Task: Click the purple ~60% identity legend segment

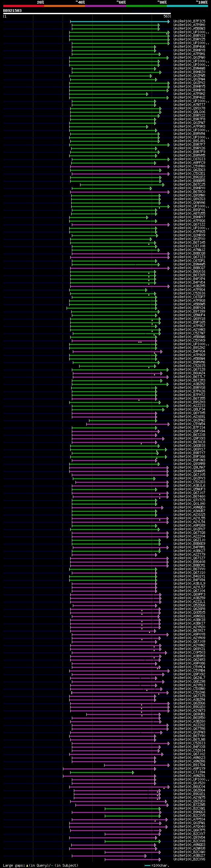Action: [105, 6]
